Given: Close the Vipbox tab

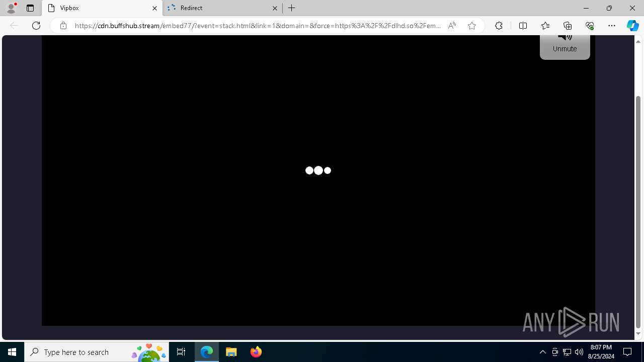Looking at the screenshot, I should (x=154, y=8).
